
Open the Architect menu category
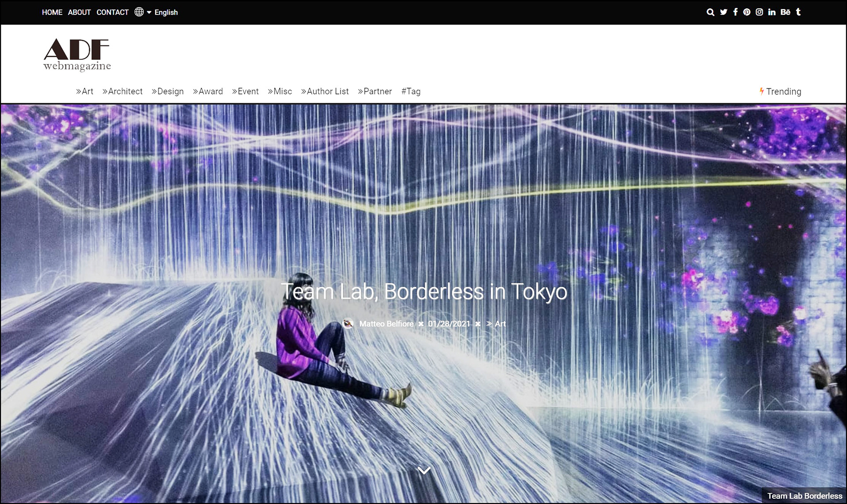pos(123,91)
